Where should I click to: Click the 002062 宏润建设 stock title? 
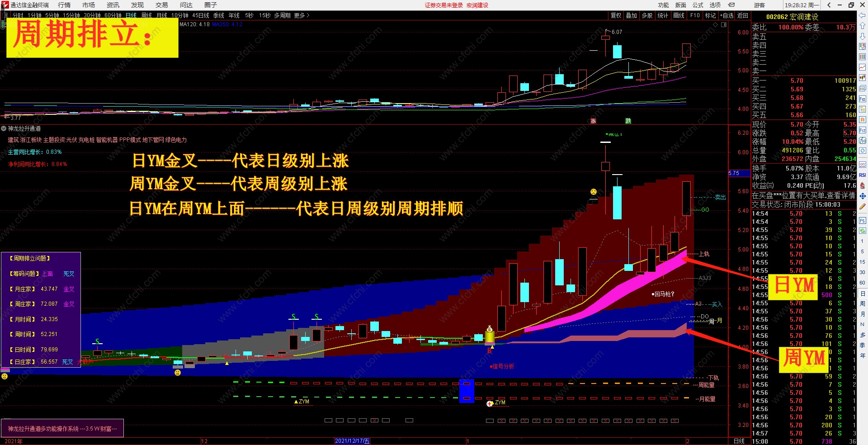(x=793, y=17)
